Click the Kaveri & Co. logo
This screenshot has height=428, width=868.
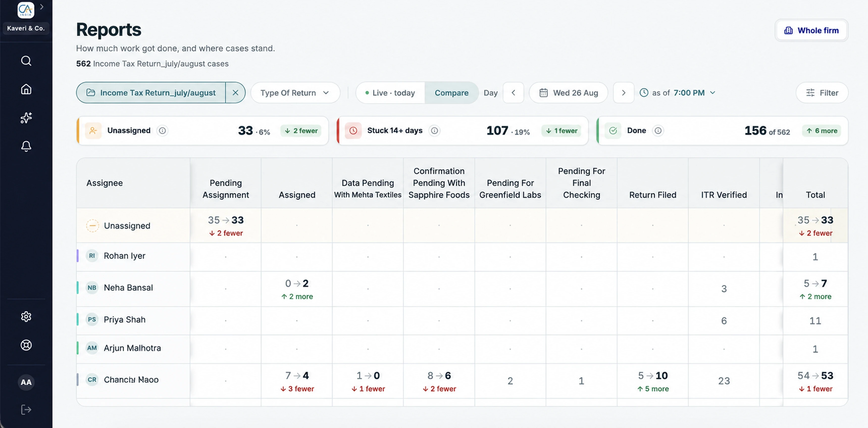pos(26,10)
